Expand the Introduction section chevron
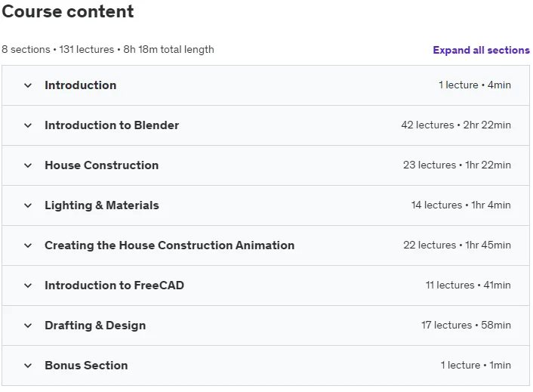This screenshot has width=533, height=392. [x=28, y=85]
